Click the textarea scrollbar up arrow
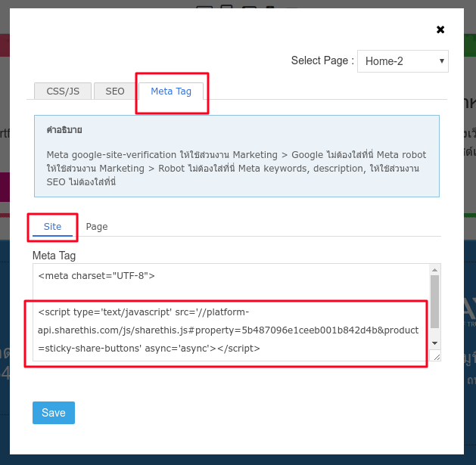476x465 pixels. (435, 269)
